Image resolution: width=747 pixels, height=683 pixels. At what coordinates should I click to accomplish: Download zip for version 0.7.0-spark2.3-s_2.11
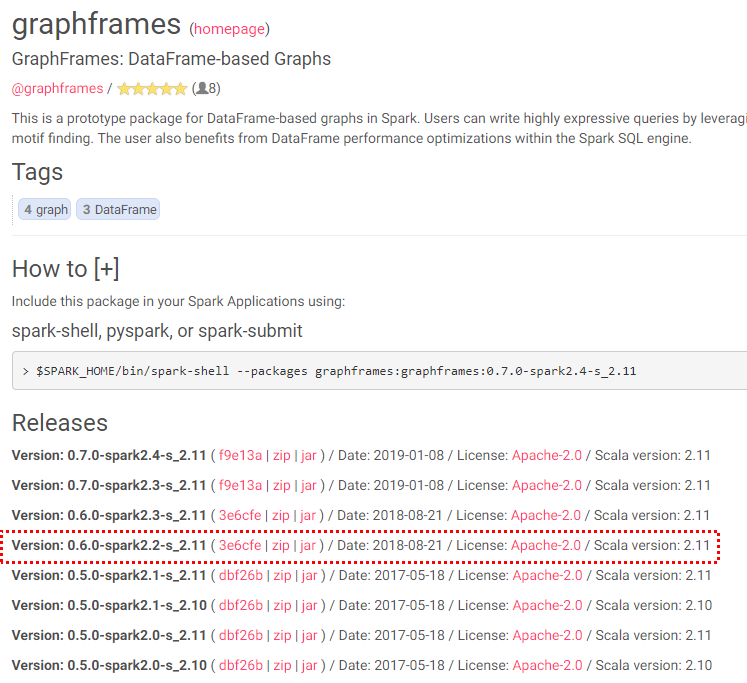click(282, 485)
